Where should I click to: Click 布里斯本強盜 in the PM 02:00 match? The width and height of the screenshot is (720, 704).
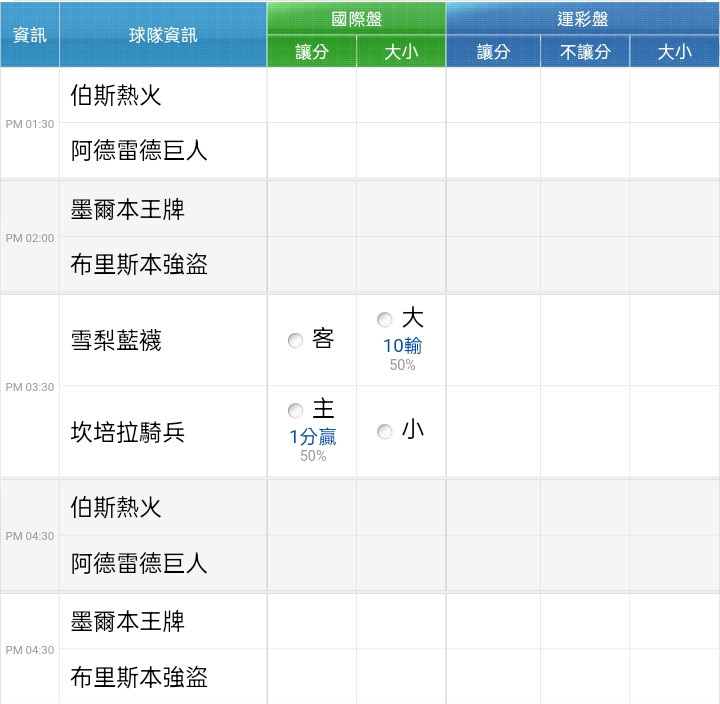pos(139,264)
